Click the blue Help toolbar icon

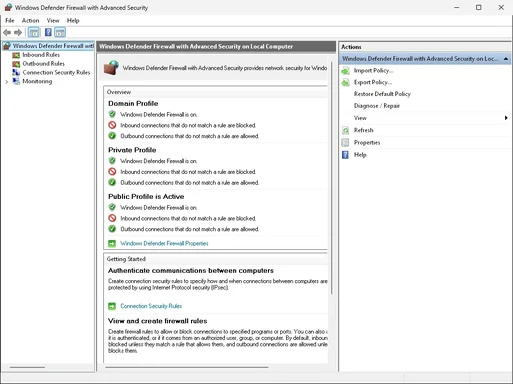(48, 32)
